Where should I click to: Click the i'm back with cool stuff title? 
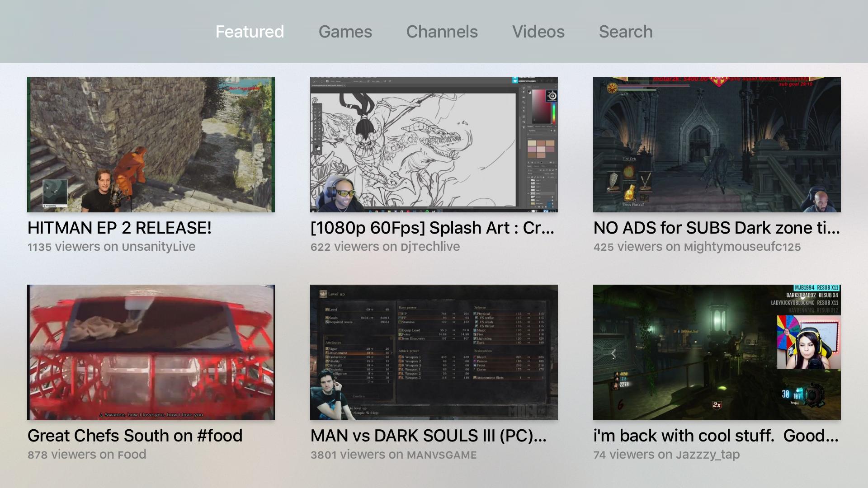tap(716, 436)
